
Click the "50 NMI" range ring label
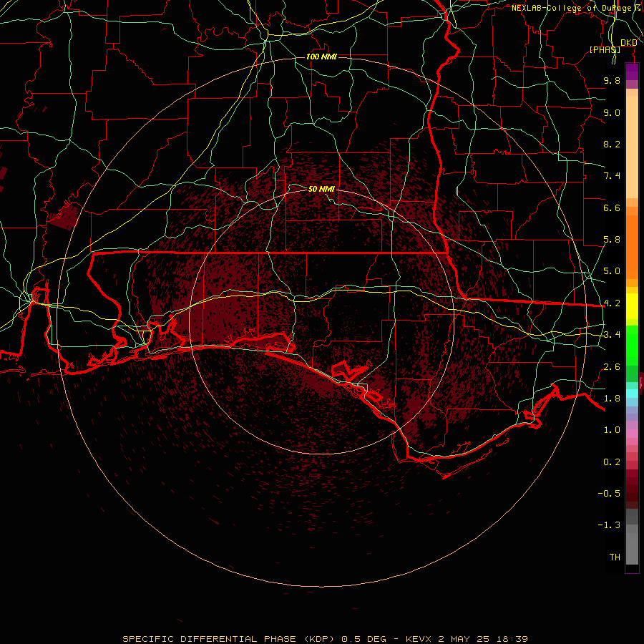[x=321, y=189]
